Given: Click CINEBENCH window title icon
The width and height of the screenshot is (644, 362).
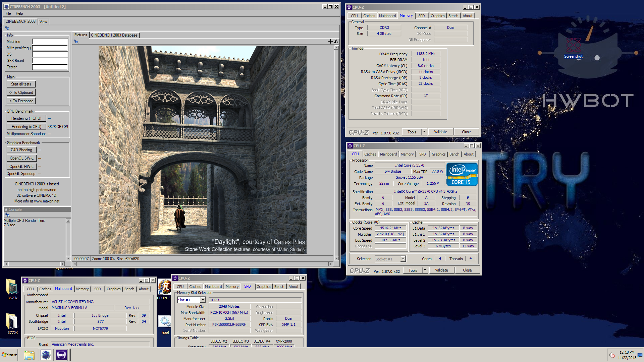Looking at the screenshot, I should pos(6,7).
